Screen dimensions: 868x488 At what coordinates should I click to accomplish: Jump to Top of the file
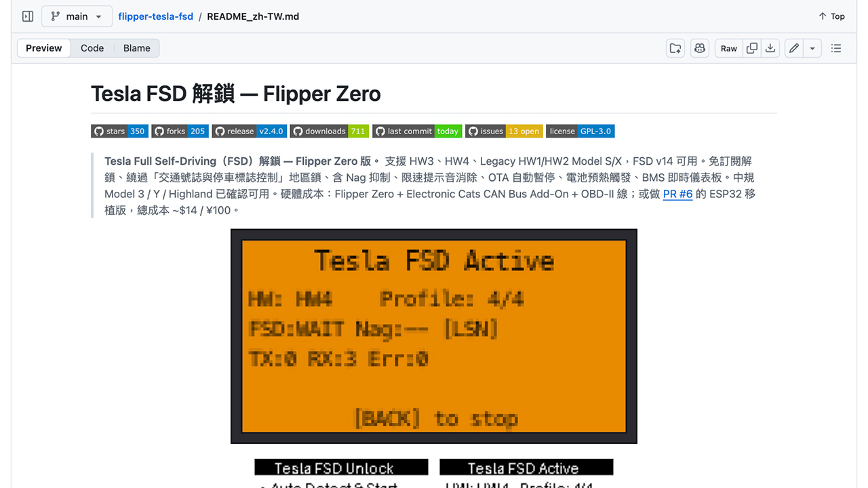click(831, 16)
